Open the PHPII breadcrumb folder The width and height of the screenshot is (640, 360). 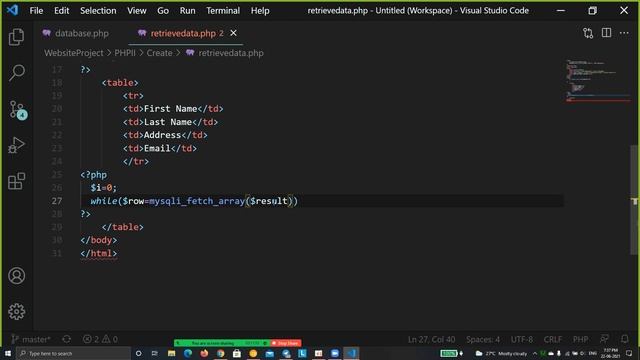(125, 53)
